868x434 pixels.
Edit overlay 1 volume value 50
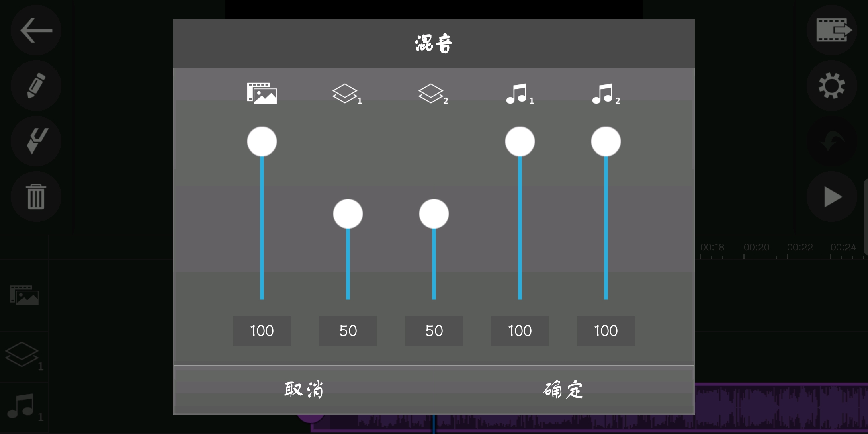point(348,331)
